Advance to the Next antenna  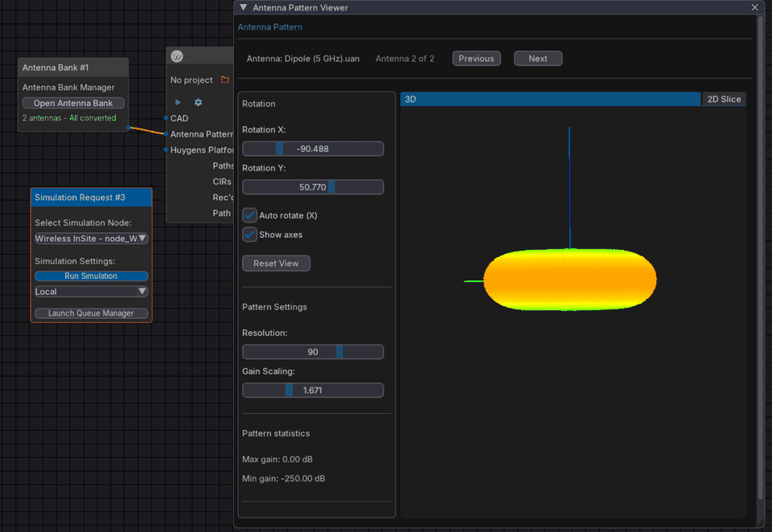pos(538,59)
